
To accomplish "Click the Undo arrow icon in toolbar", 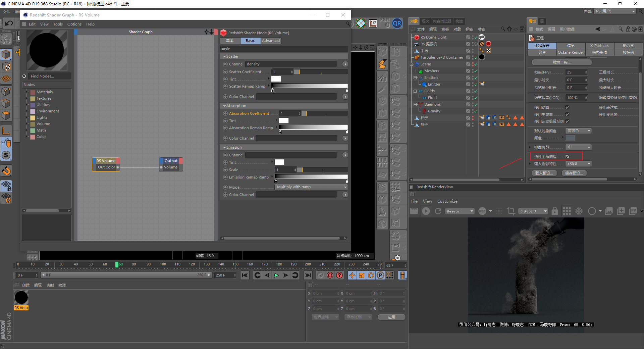I will click(9, 23).
